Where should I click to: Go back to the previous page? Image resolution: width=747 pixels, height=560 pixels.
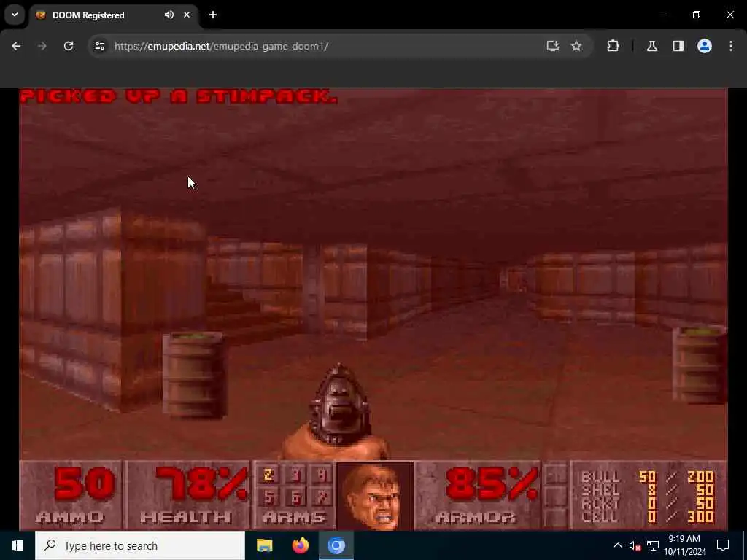coord(16,46)
